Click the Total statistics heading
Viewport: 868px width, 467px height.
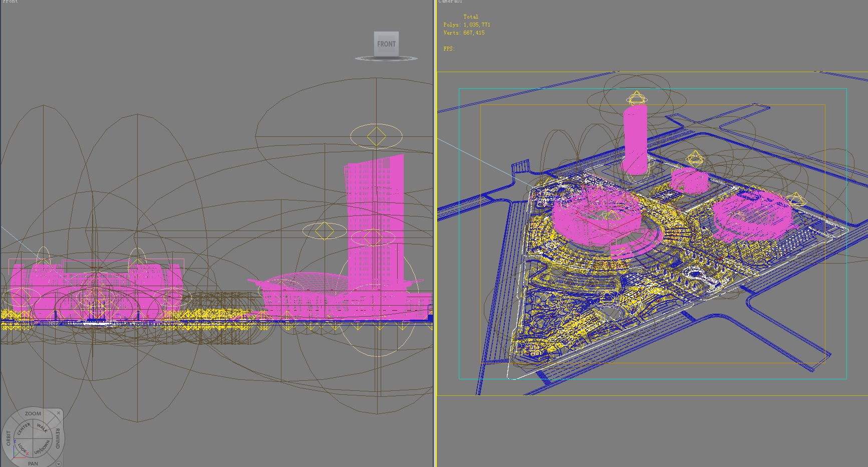point(471,17)
